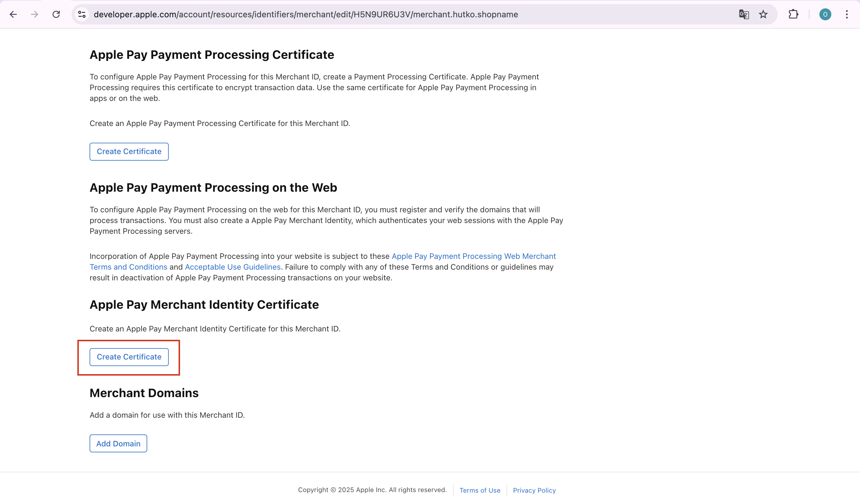Click the browser forward arrow
Viewport: 860px width, 504px height.
34,14
